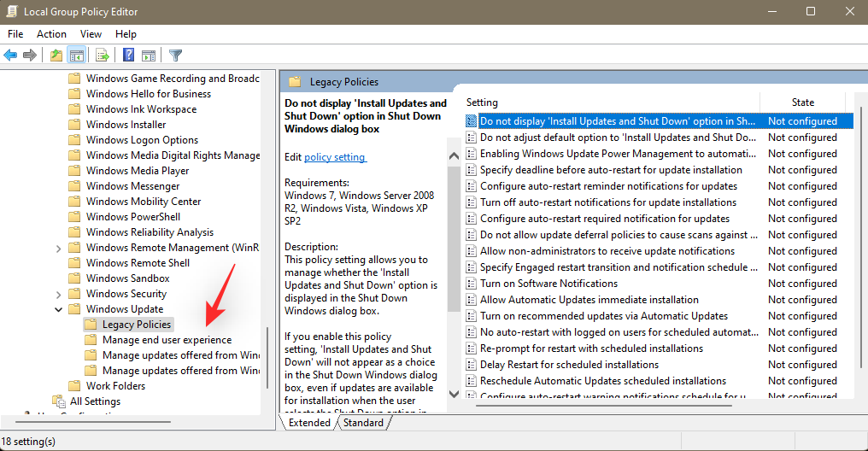
Task: Click the export list toolbar icon
Action: (x=102, y=56)
